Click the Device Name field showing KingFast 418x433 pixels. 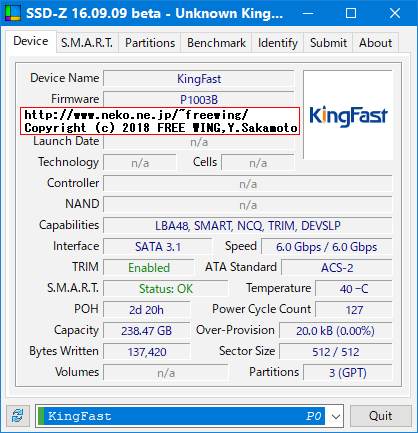click(199, 79)
